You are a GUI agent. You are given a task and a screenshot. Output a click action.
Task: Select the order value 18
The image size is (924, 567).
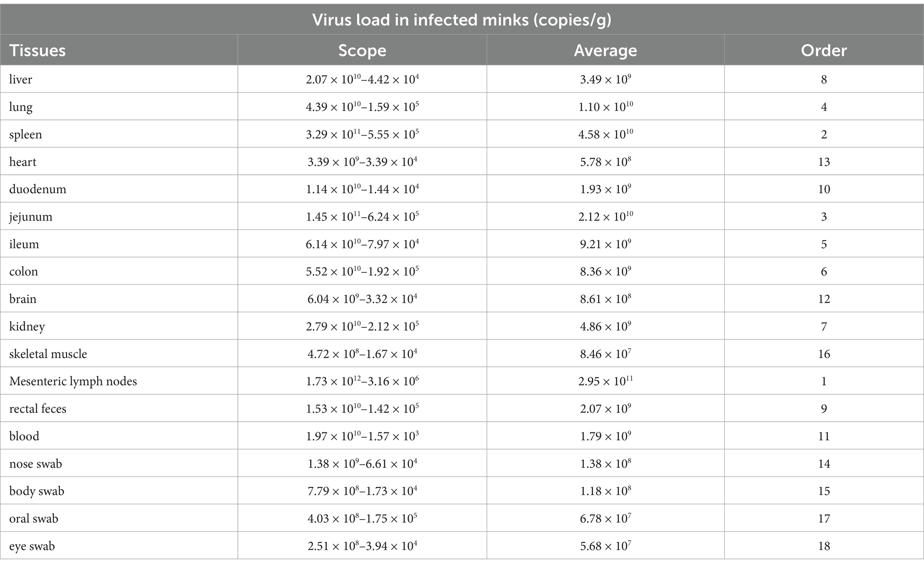pyautogui.click(x=824, y=546)
